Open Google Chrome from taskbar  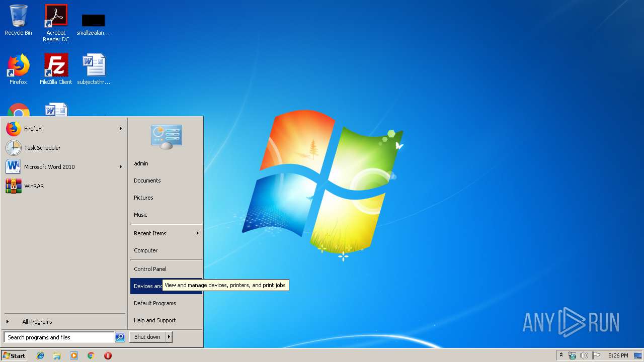click(x=91, y=355)
